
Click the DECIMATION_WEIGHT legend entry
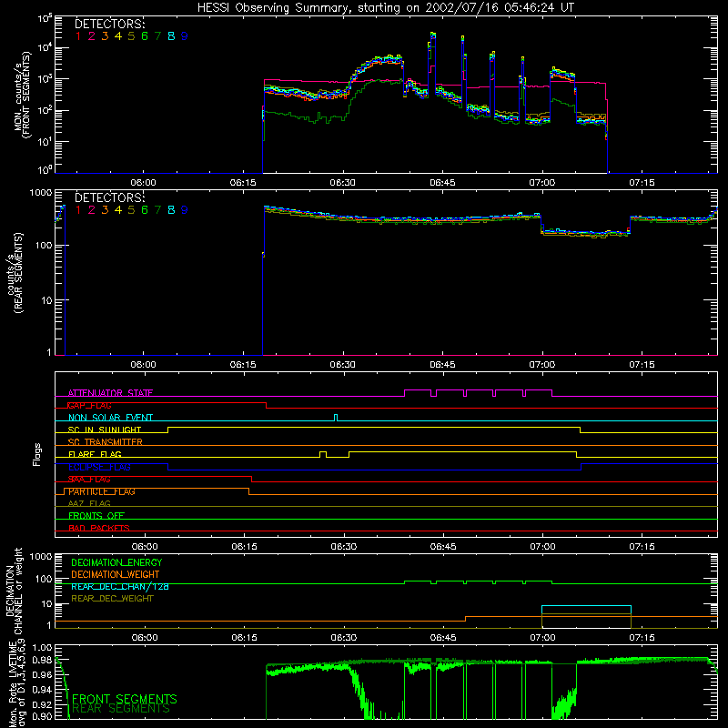[116, 574]
